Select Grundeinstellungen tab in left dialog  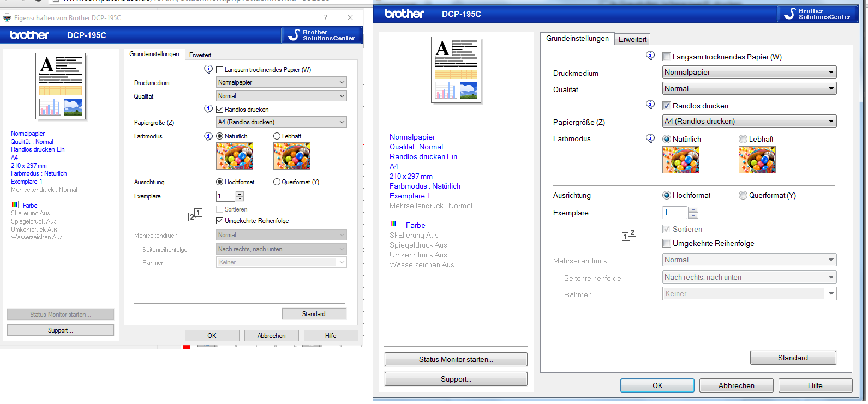click(154, 54)
